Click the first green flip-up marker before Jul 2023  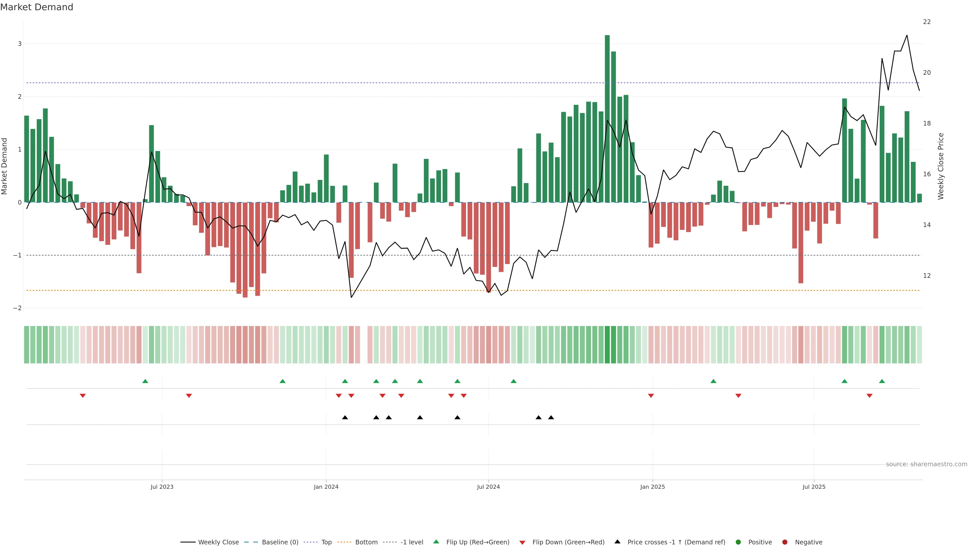click(x=145, y=381)
